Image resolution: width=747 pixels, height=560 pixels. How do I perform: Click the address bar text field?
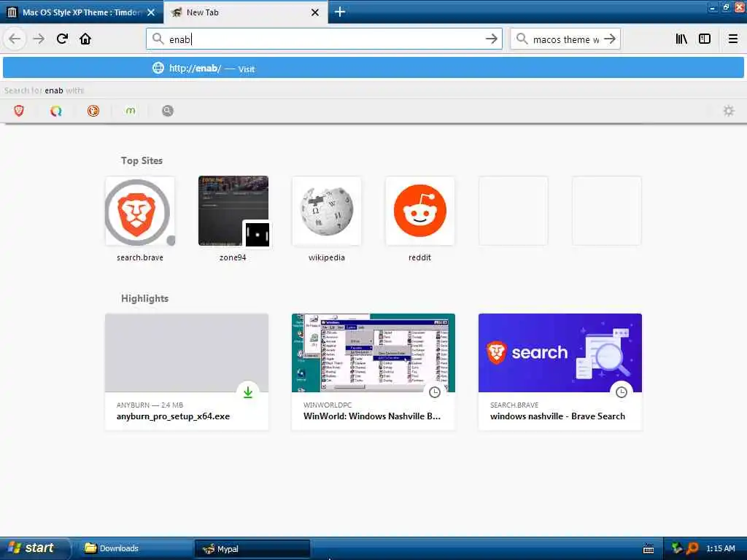pyautogui.click(x=324, y=39)
